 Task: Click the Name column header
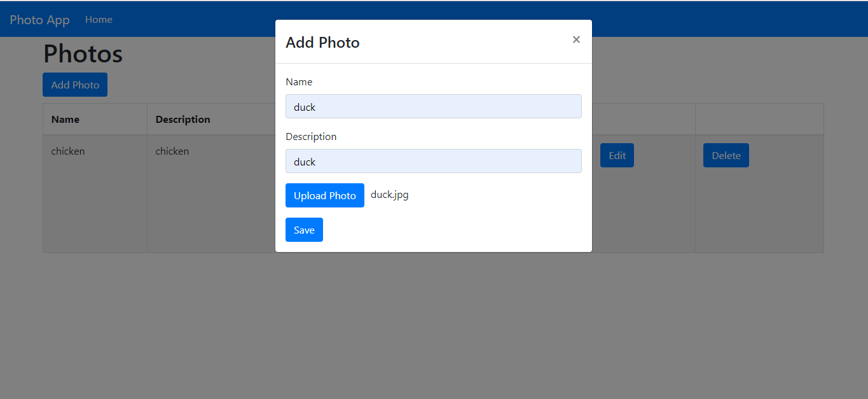point(65,119)
